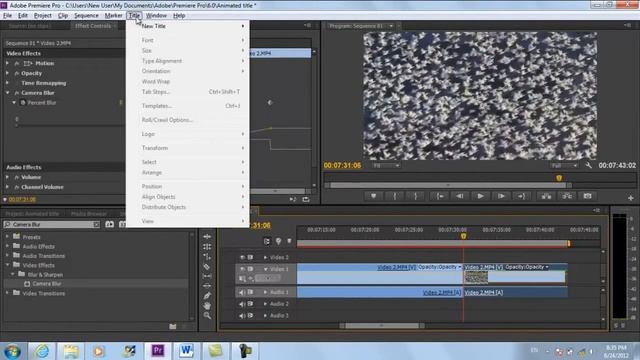Step forward one frame

pyautogui.click(x=501, y=196)
